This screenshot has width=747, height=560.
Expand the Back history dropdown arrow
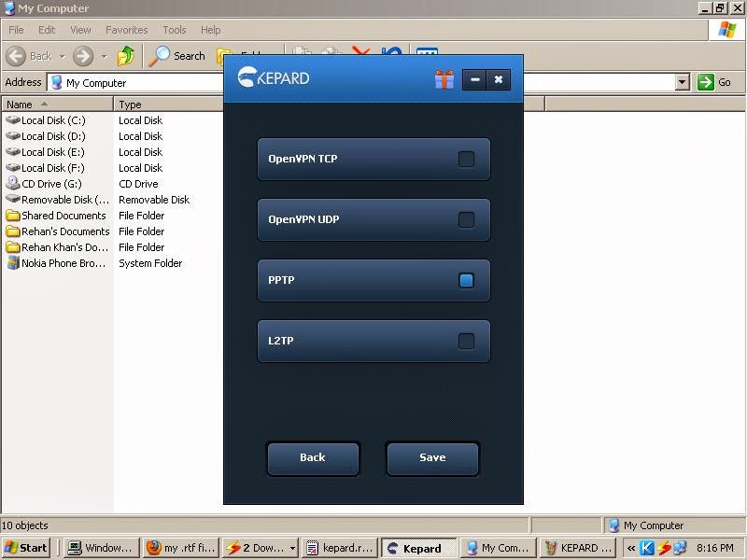pos(62,56)
